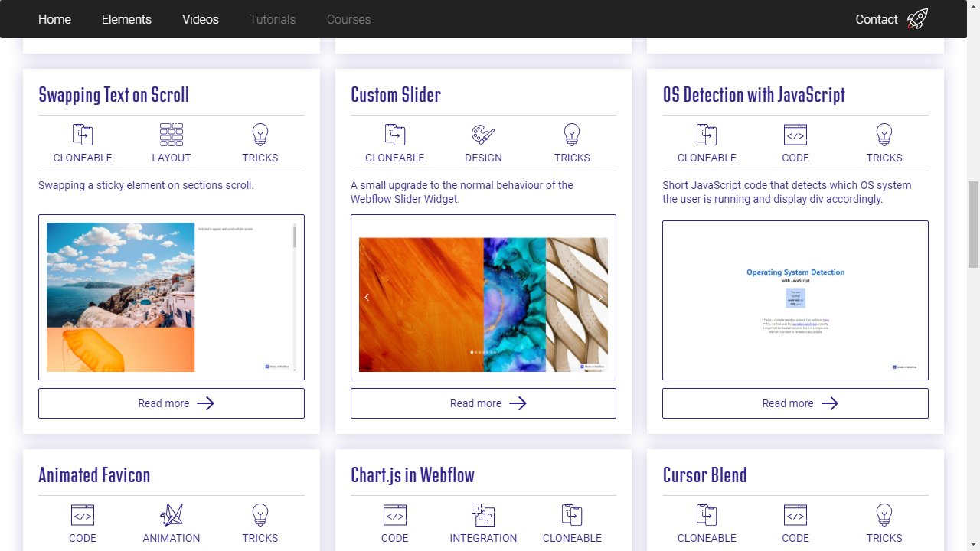980x551 pixels.
Task: Open the Contact link
Action: (x=876, y=19)
